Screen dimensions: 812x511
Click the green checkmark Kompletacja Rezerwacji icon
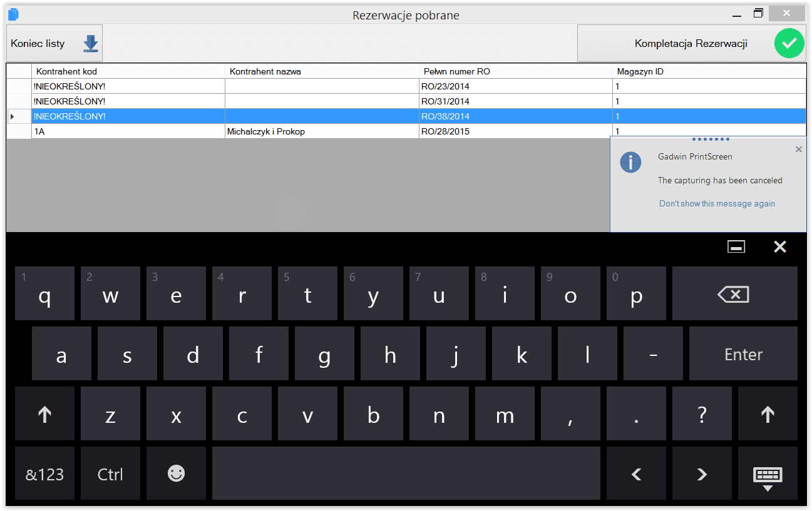(789, 43)
